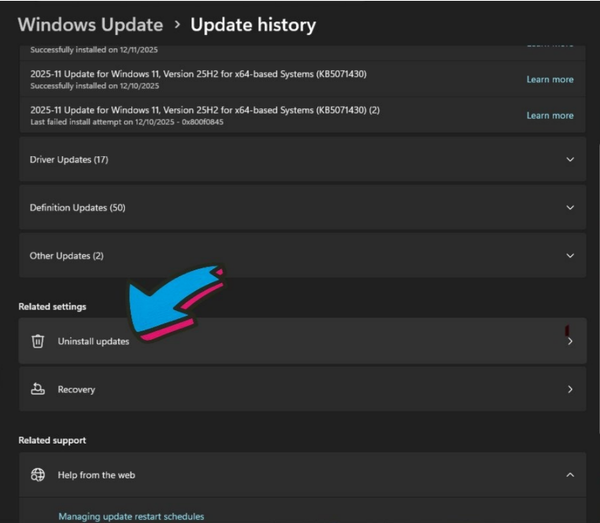Select the Definition Updates (50) label
This screenshot has height=523, width=600.
click(x=77, y=208)
